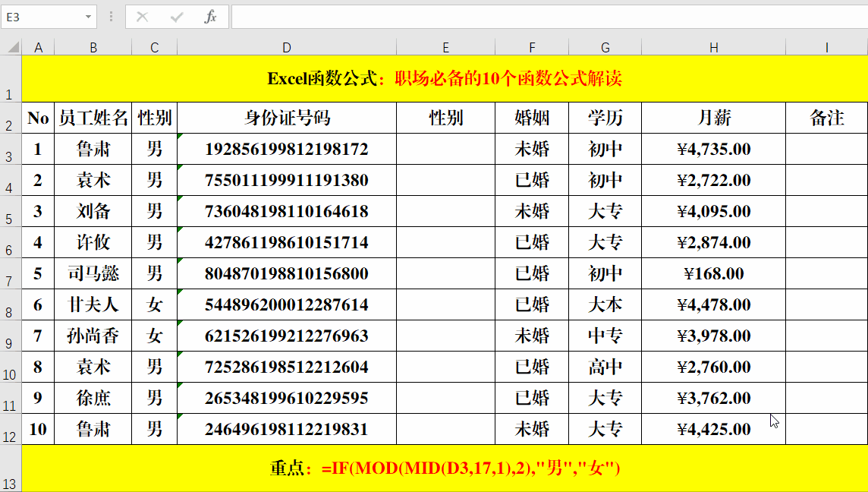Click salary cell ¥168.00
Image resolution: width=868 pixels, height=492 pixels.
click(713, 273)
